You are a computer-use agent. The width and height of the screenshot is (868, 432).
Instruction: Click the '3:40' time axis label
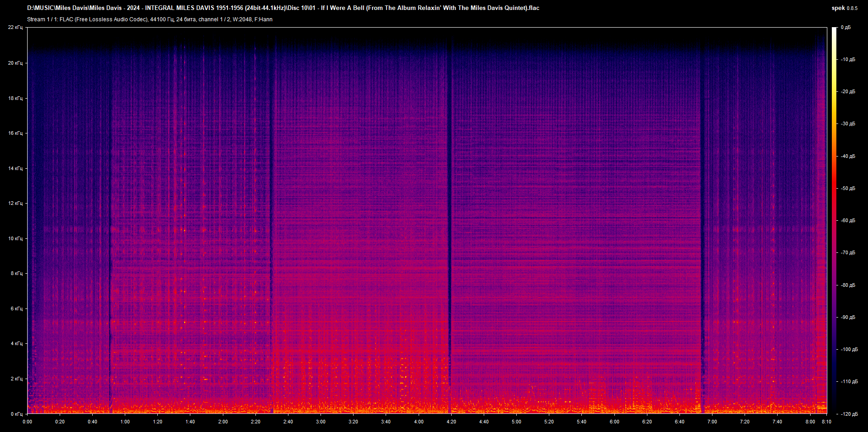point(386,422)
